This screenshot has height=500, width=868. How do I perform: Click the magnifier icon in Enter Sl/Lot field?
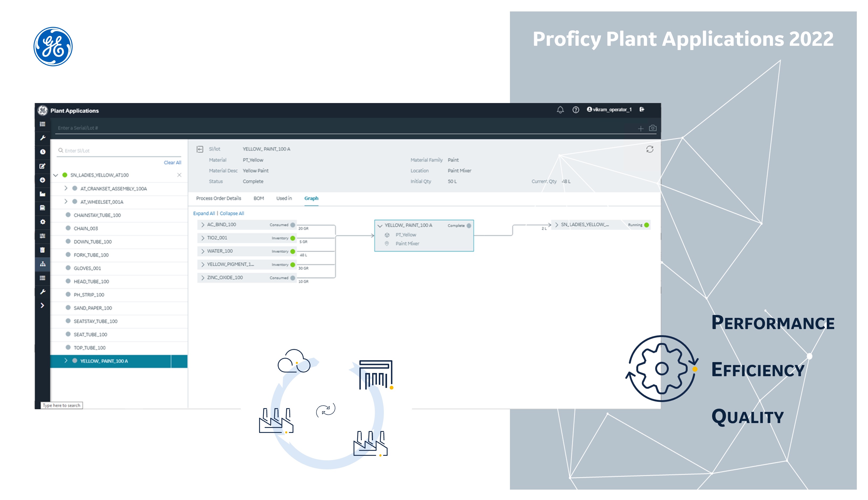tap(60, 150)
